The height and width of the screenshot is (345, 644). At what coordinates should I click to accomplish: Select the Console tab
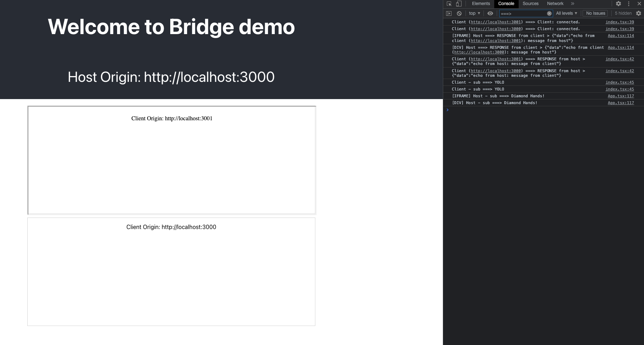click(506, 4)
